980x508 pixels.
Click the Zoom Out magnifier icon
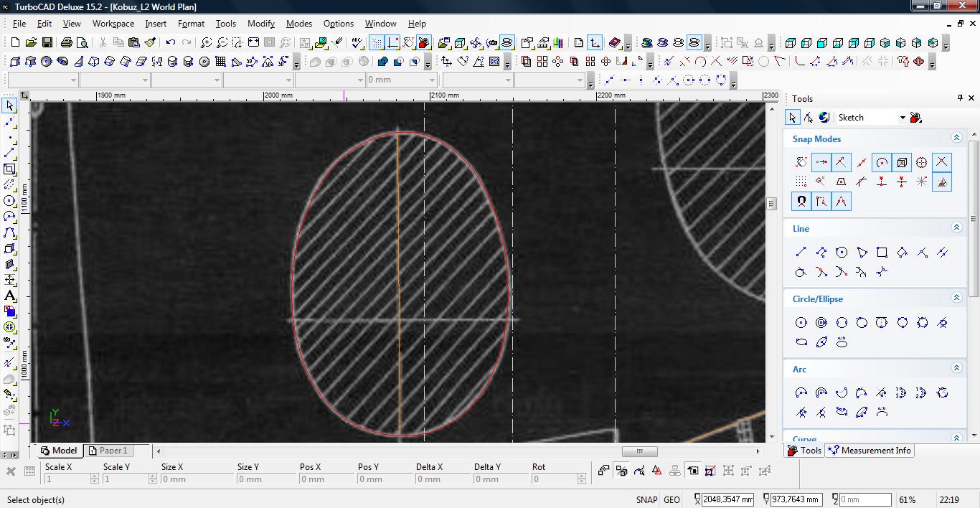(222, 43)
